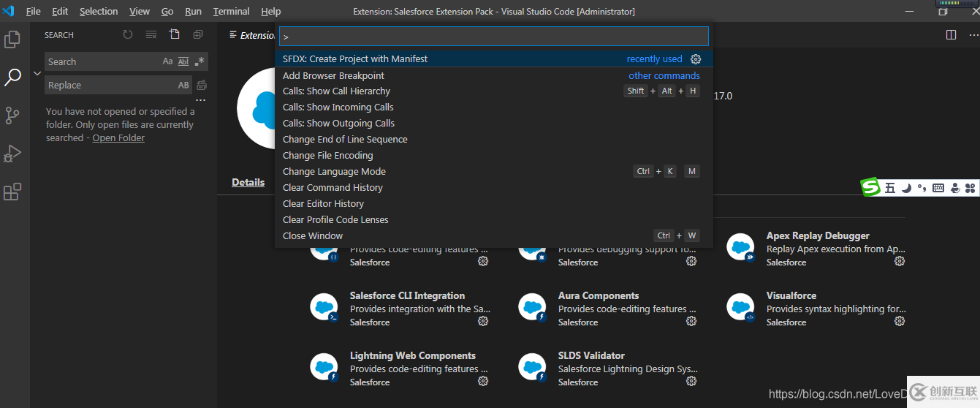Open Apex Replay Debugger extension
Viewport: 980px width, 408px height.
818,235
